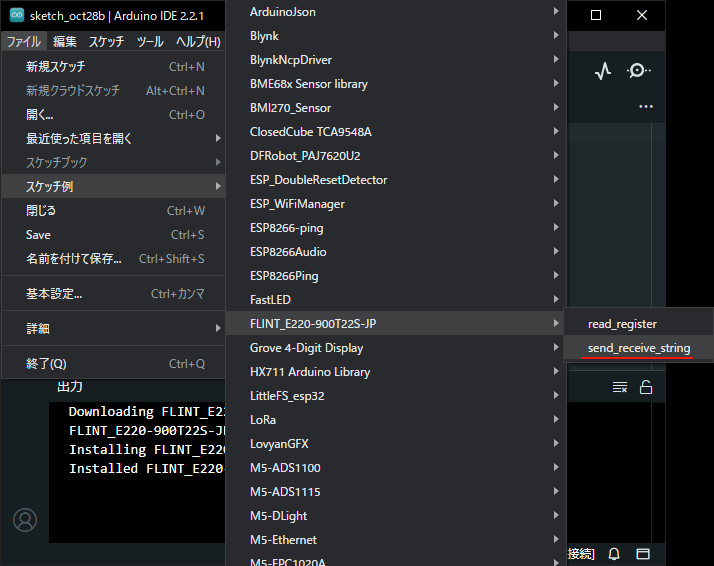Open the notifications bell icon

pos(614,554)
